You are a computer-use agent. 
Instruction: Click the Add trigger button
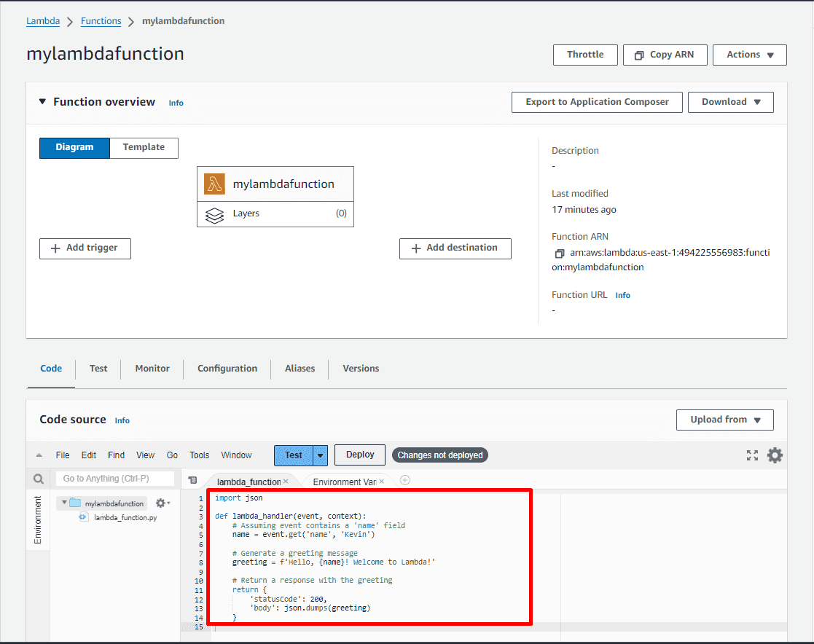[85, 248]
